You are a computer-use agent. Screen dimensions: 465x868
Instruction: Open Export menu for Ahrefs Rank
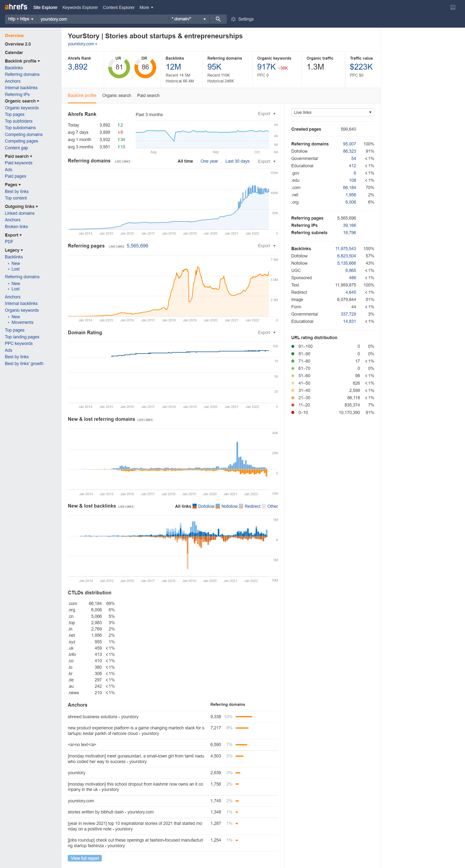267,114
